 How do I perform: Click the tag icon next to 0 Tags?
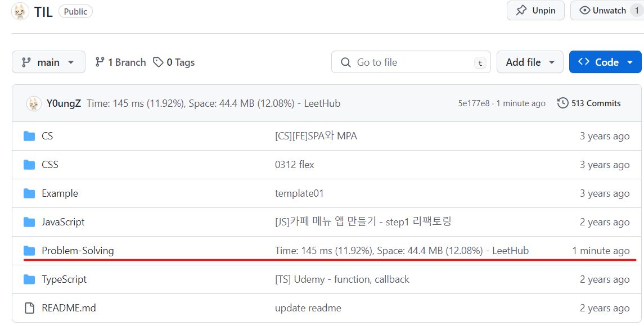click(x=158, y=62)
